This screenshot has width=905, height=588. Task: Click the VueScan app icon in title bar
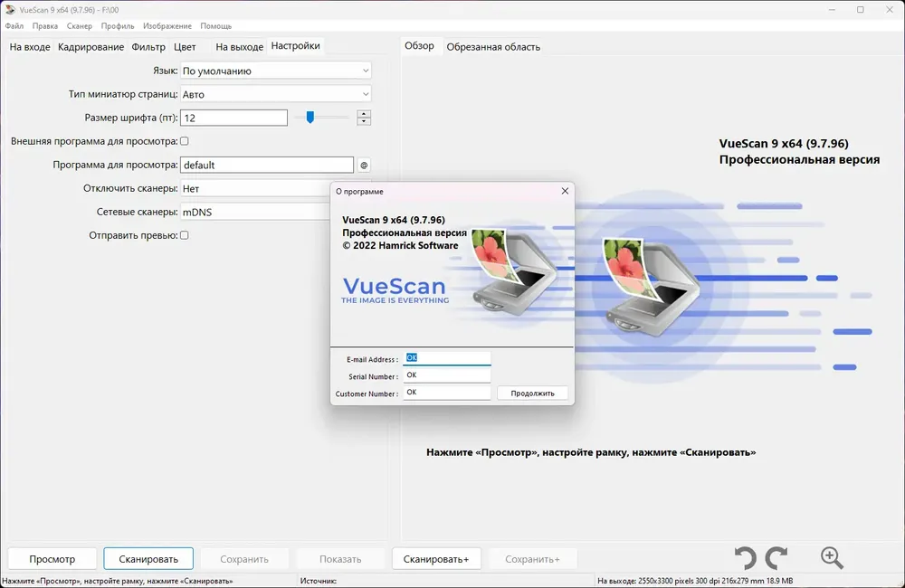point(10,9)
